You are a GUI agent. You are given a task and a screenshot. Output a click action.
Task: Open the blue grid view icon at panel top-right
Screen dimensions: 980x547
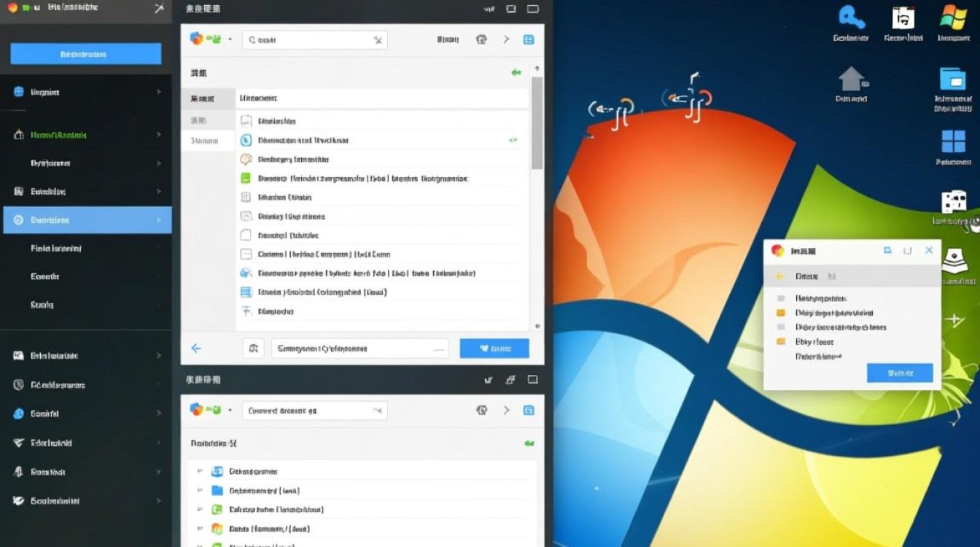[526, 40]
